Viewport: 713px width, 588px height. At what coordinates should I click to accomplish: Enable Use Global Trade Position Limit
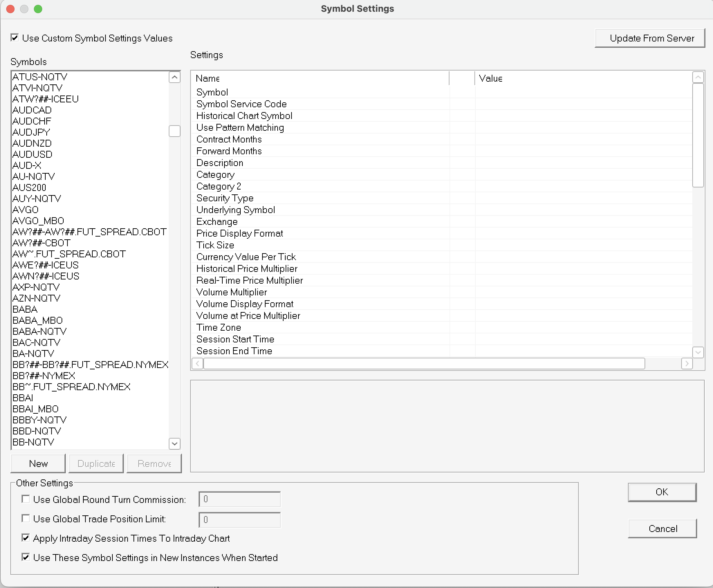(26, 518)
